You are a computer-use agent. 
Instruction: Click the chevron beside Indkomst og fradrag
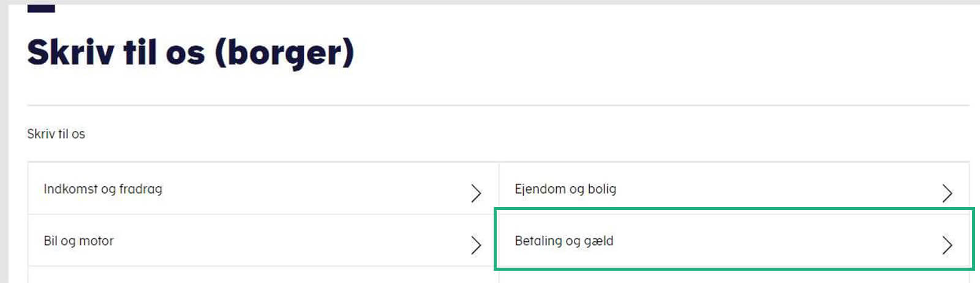476,194
